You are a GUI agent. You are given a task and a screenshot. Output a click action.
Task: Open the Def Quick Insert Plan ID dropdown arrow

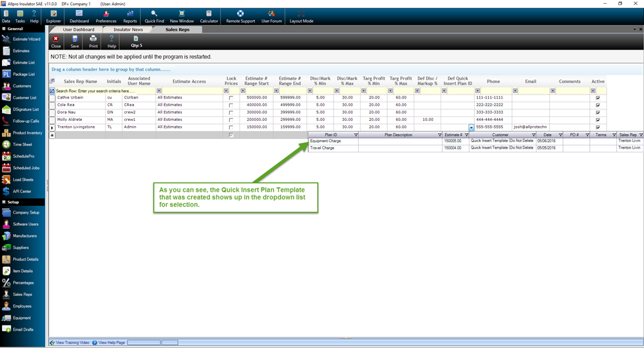click(x=471, y=127)
